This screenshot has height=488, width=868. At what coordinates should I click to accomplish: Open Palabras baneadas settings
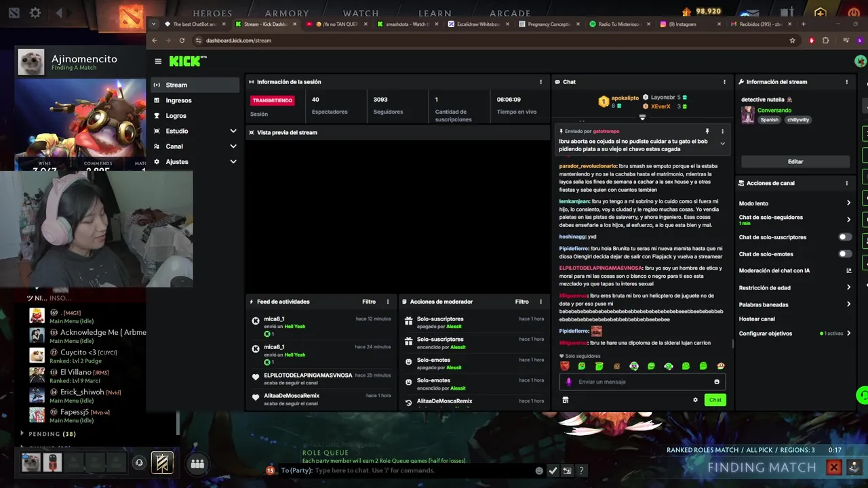(795, 304)
